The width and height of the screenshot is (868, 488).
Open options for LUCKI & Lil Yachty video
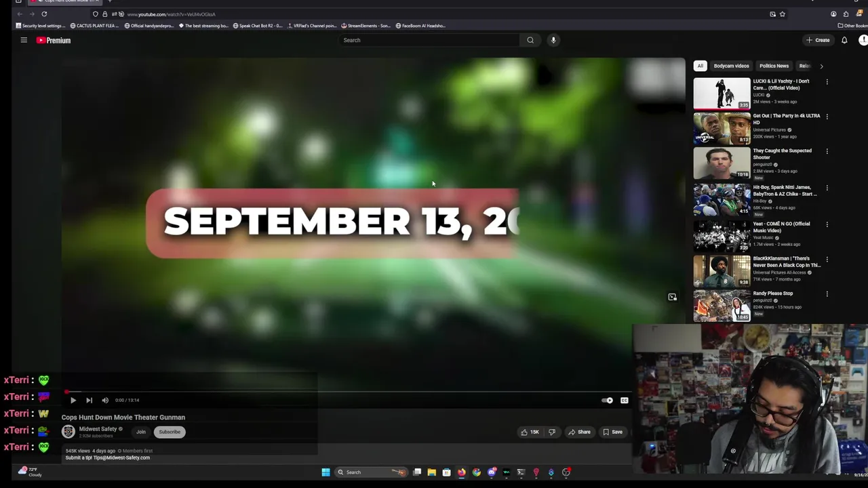point(827,82)
